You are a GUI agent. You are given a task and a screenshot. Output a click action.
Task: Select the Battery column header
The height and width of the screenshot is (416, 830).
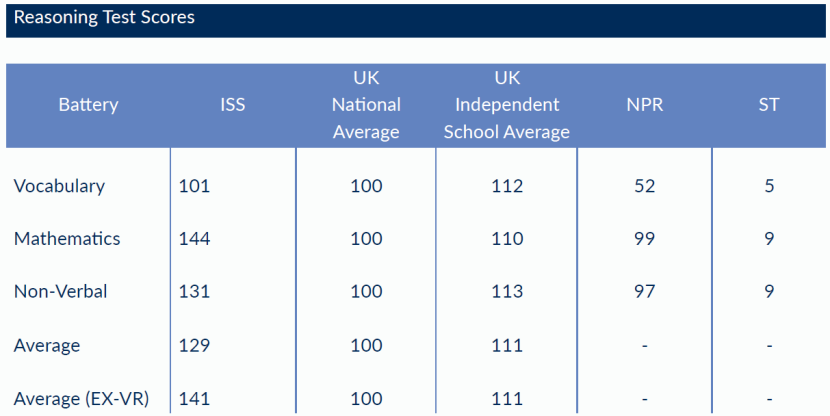point(88,105)
